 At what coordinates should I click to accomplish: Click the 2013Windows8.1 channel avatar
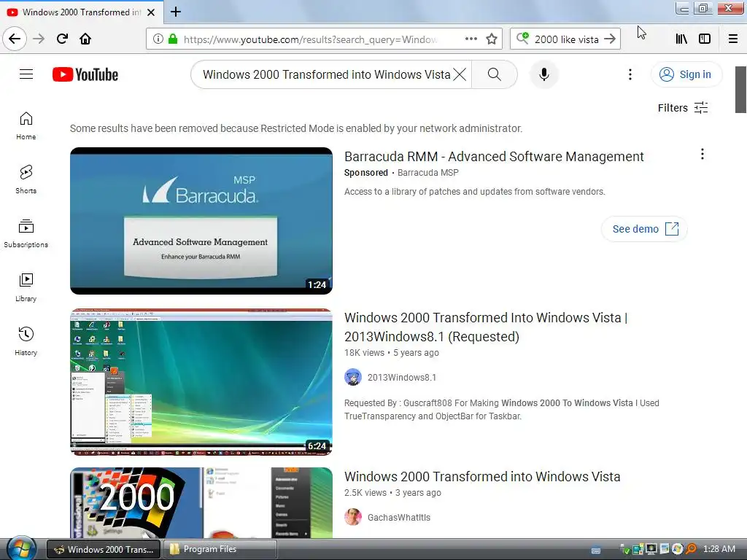click(353, 377)
